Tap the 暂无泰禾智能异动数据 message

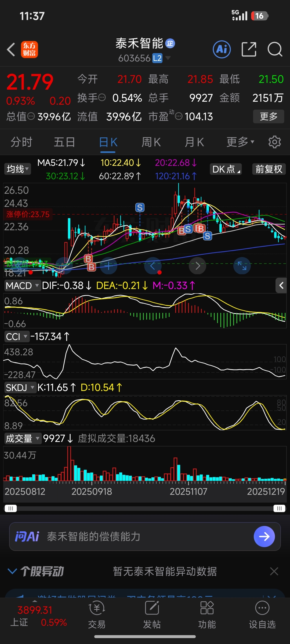pos(165,571)
